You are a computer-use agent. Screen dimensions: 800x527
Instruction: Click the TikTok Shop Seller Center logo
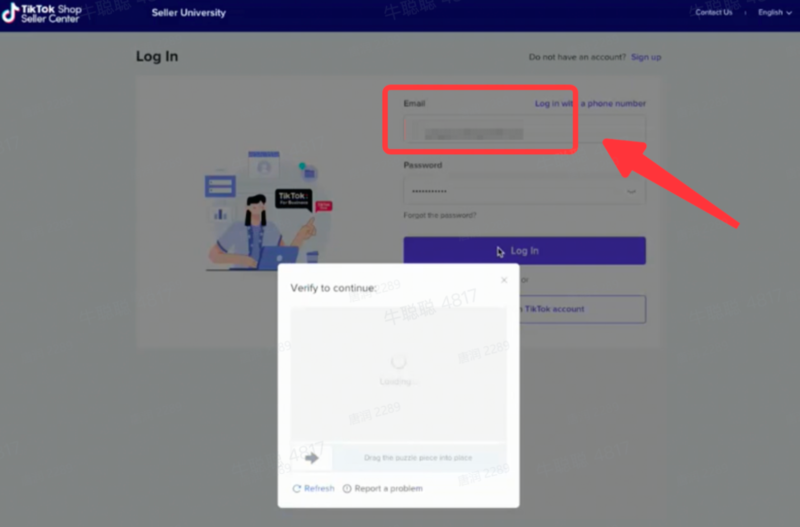42,13
